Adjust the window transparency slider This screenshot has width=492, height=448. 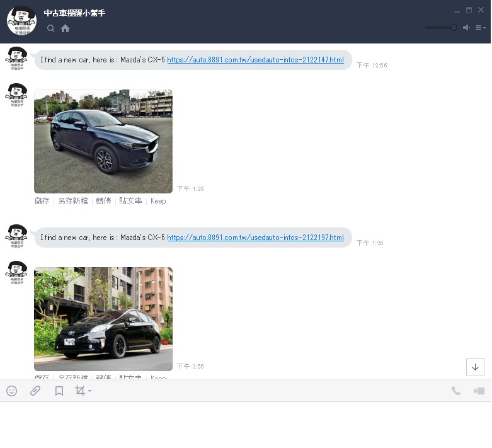[x=441, y=28]
